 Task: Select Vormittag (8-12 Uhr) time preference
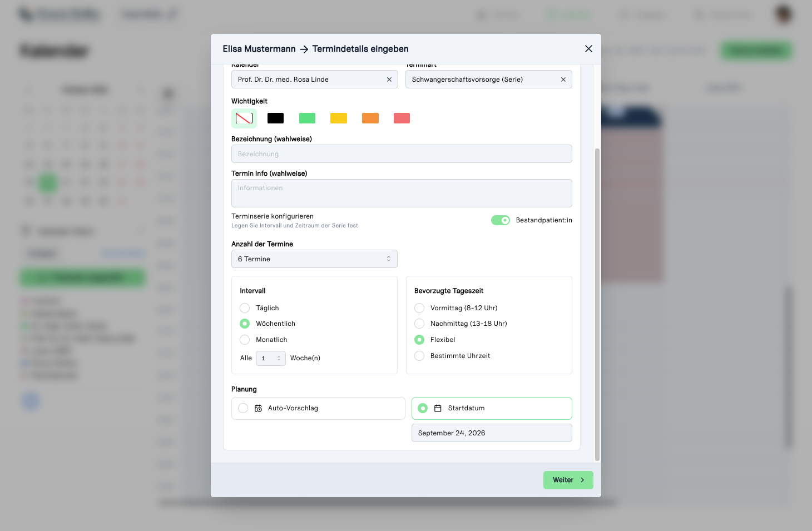(x=419, y=308)
